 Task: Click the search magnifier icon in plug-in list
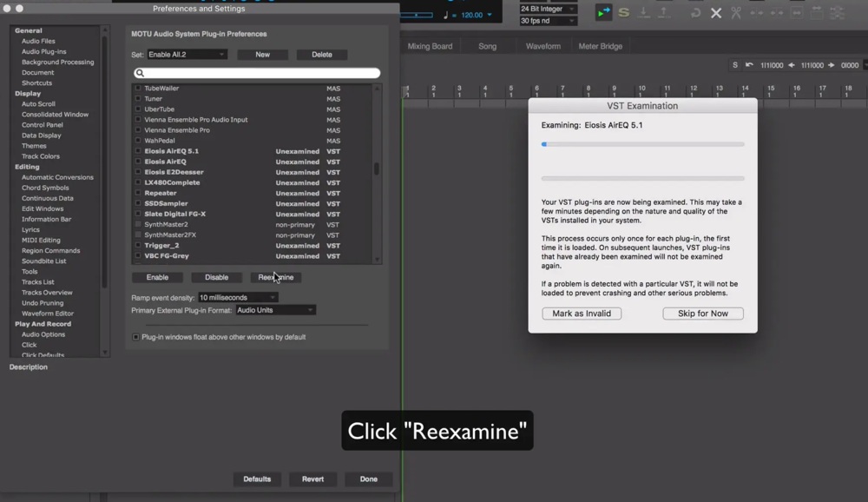point(140,73)
